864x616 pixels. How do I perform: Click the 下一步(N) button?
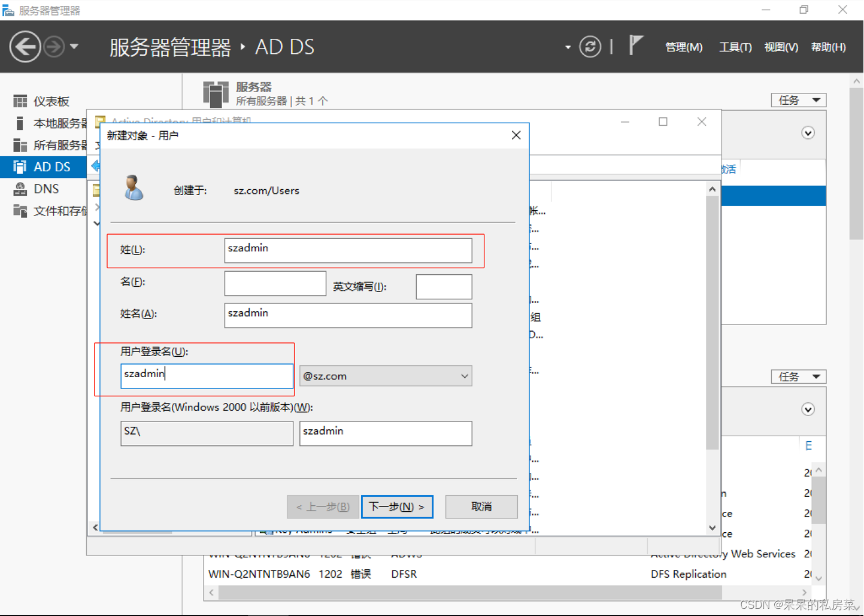(x=397, y=507)
